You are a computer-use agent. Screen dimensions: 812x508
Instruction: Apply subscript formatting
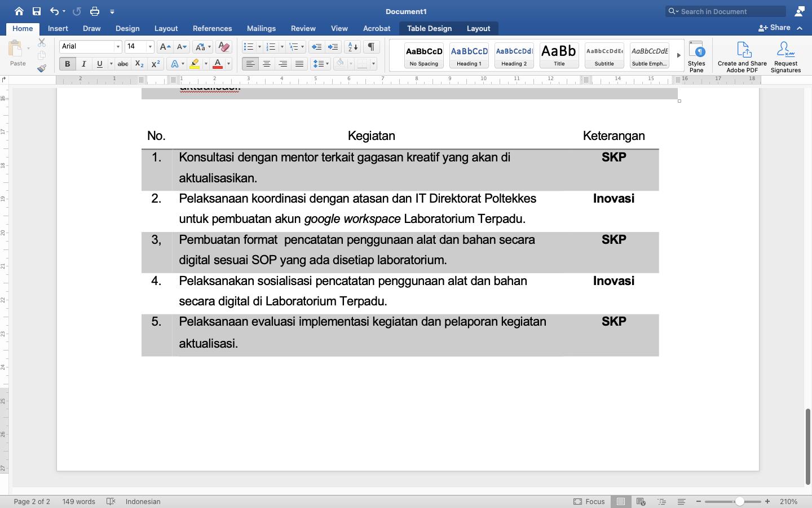click(x=138, y=64)
